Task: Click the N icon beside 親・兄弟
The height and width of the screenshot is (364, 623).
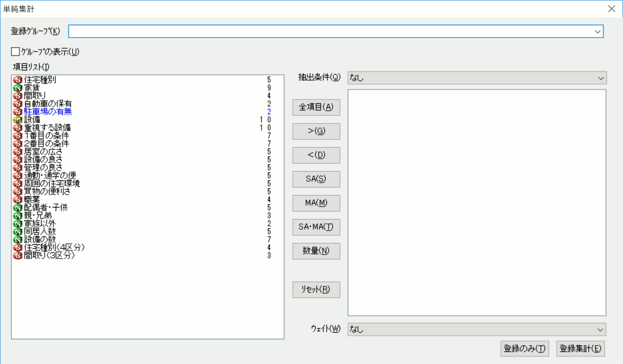Action: (x=18, y=215)
